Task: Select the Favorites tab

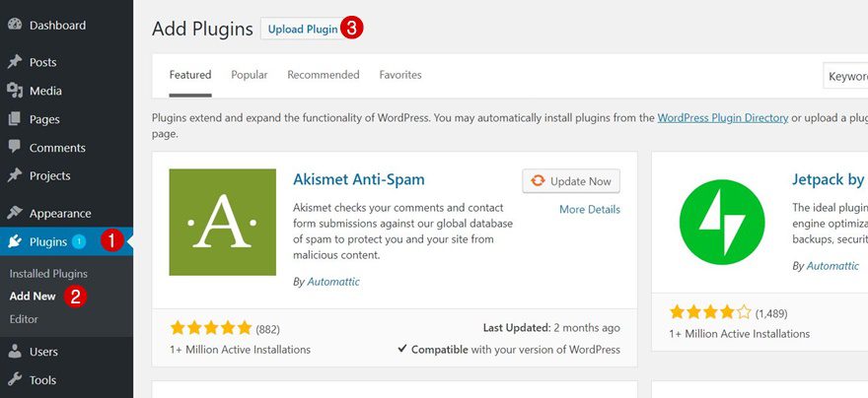Action: [x=400, y=75]
